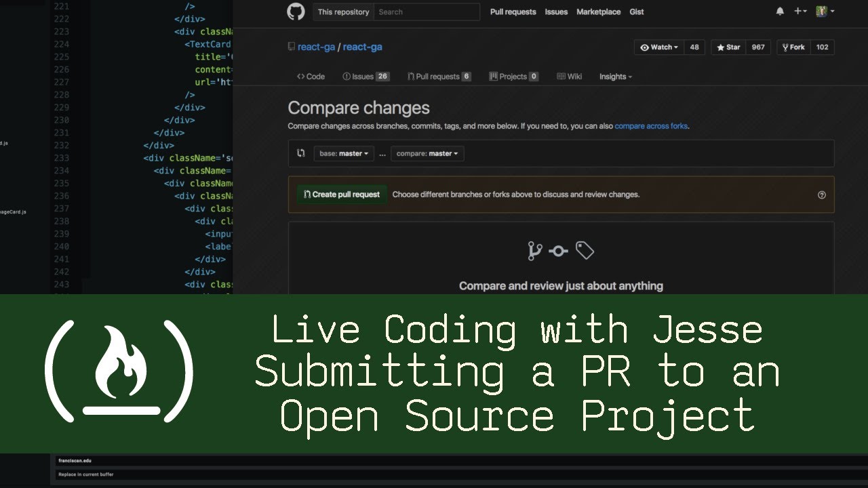Viewport: 868px width, 488px height.
Task: Expand the Insights dropdown tab
Action: point(616,77)
